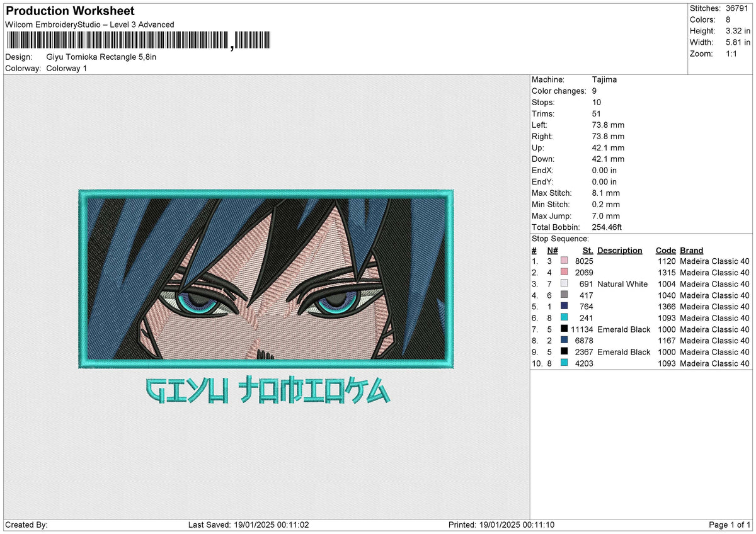Click the pink swatch for stop 1
This screenshot has height=534, width=756.
pos(564,261)
